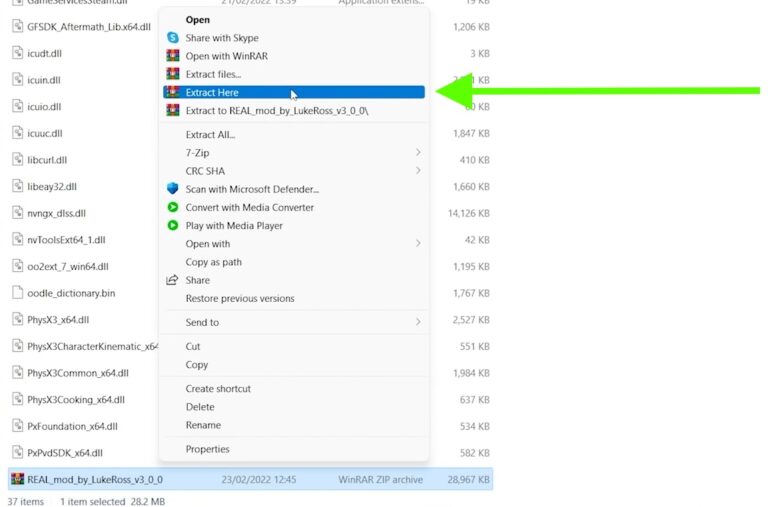The image size is (768, 507).
Task: Click the green Convert with Media Converter icon
Action: click(173, 207)
